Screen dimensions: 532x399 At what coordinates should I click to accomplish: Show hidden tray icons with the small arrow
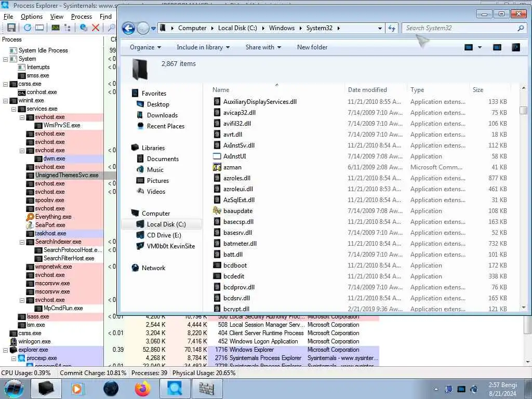coord(436,389)
